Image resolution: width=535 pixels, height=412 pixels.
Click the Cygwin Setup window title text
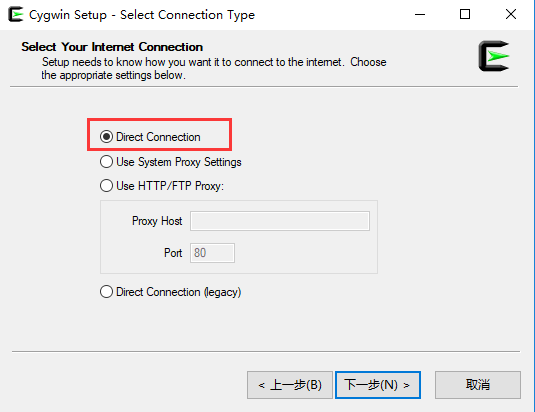click(x=142, y=15)
